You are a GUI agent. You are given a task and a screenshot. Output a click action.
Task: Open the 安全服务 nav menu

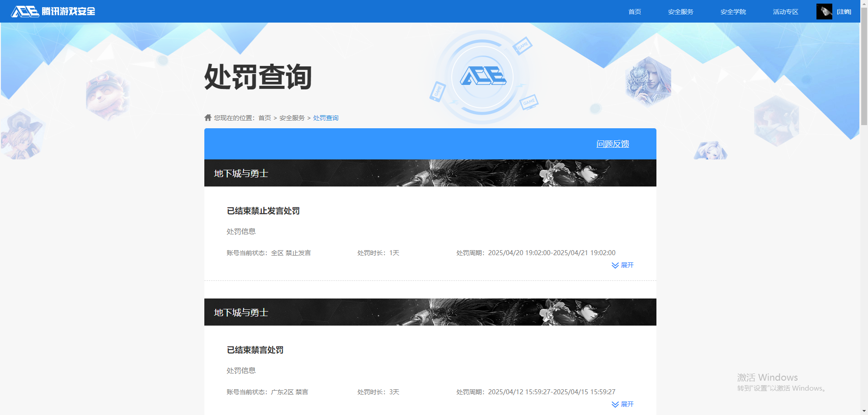pos(681,12)
